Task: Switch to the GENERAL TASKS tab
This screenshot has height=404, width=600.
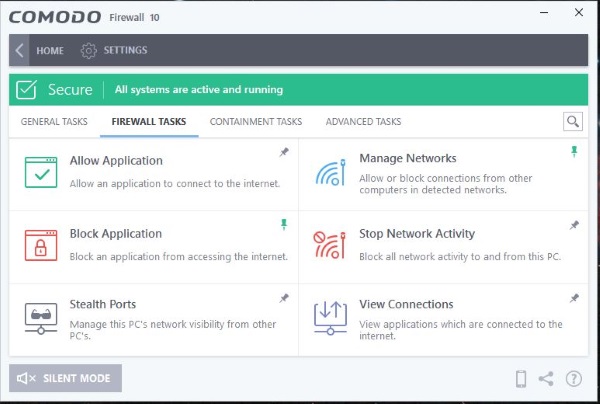Action: [x=54, y=122]
